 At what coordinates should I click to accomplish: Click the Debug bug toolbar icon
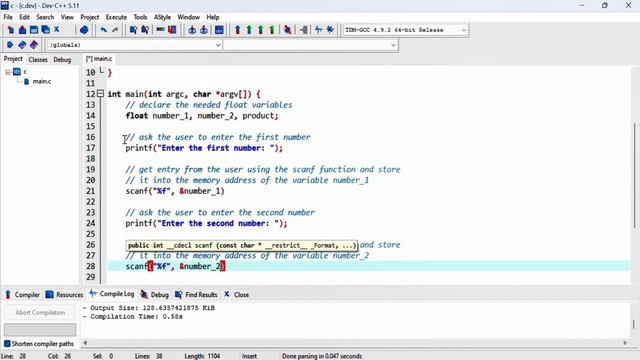pyautogui.click(x=288, y=30)
